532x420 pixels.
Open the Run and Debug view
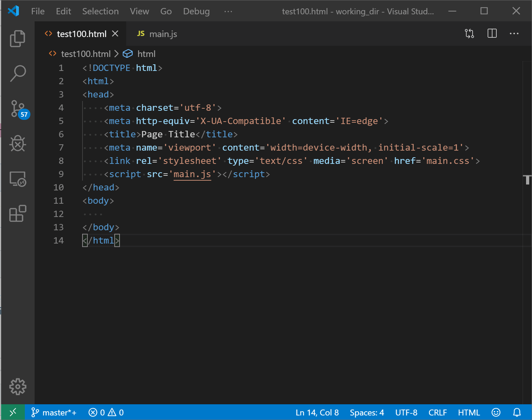[x=17, y=143]
